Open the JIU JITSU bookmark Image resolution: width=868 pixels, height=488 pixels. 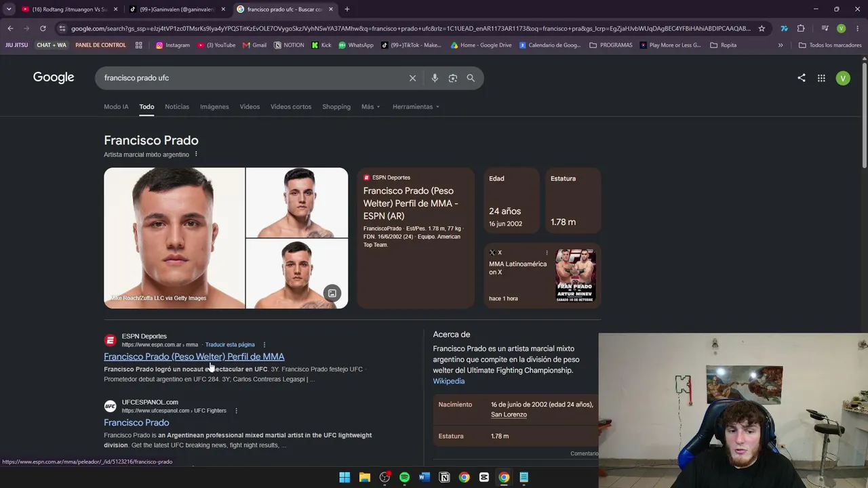pos(17,45)
